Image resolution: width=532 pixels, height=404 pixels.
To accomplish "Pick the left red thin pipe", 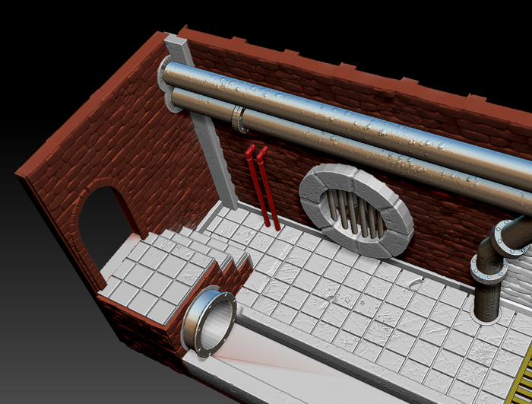I will (258, 186).
